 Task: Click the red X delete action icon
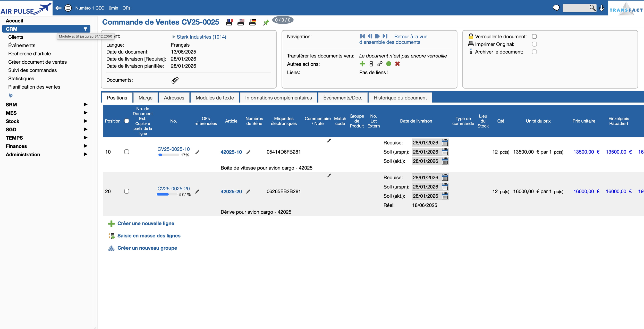tap(397, 64)
